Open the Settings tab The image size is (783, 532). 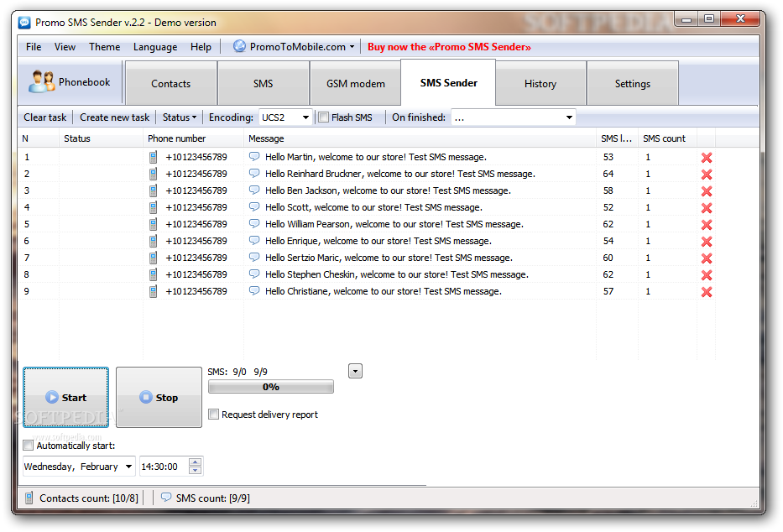[x=632, y=83]
